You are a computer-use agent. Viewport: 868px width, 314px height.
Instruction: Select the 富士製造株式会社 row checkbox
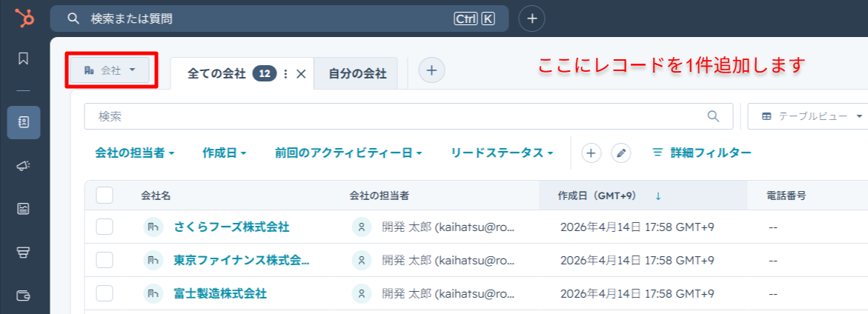pyautogui.click(x=105, y=293)
